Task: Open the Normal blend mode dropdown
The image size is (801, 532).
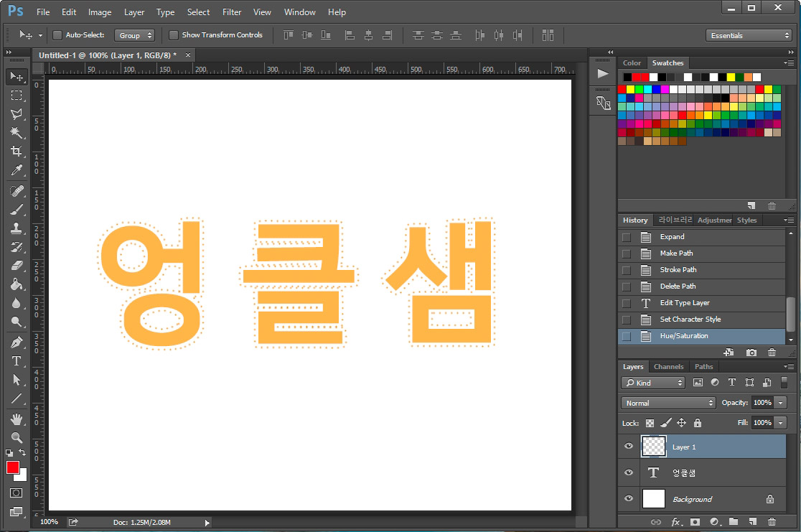Action: pyautogui.click(x=667, y=403)
